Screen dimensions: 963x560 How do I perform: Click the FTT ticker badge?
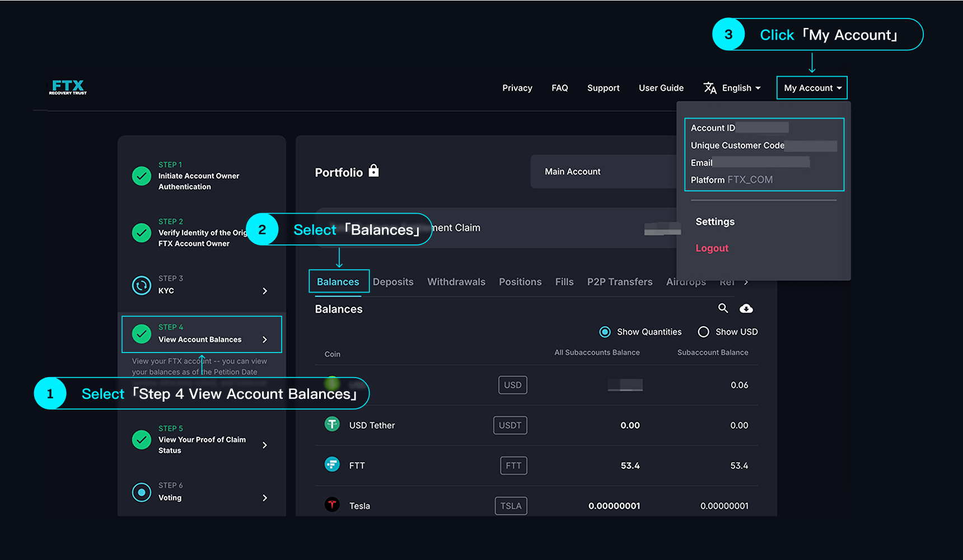(x=513, y=465)
